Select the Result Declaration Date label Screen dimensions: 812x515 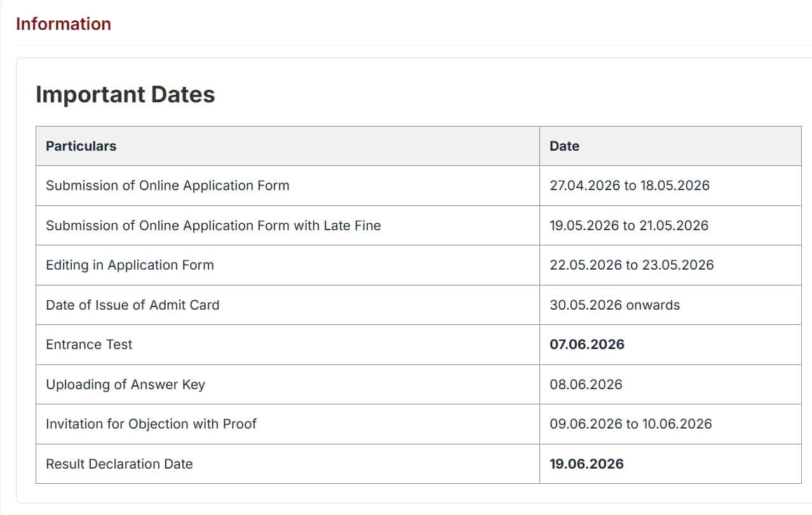coord(119,464)
